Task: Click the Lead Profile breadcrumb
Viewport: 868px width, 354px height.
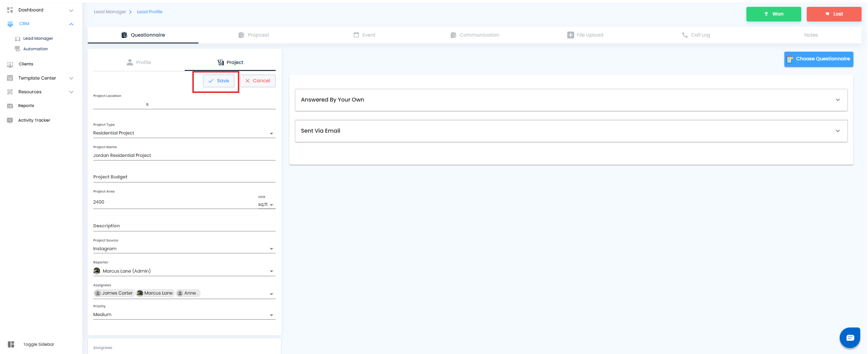Action: point(149,12)
